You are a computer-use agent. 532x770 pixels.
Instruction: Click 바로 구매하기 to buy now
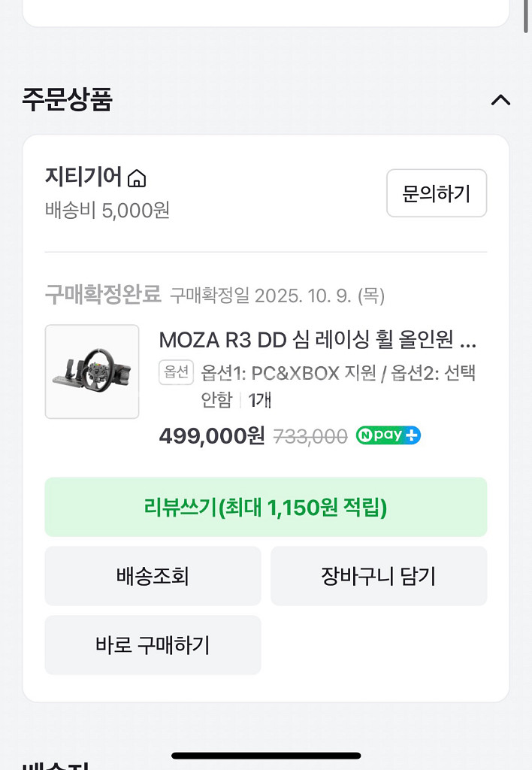pyautogui.click(x=153, y=644)
